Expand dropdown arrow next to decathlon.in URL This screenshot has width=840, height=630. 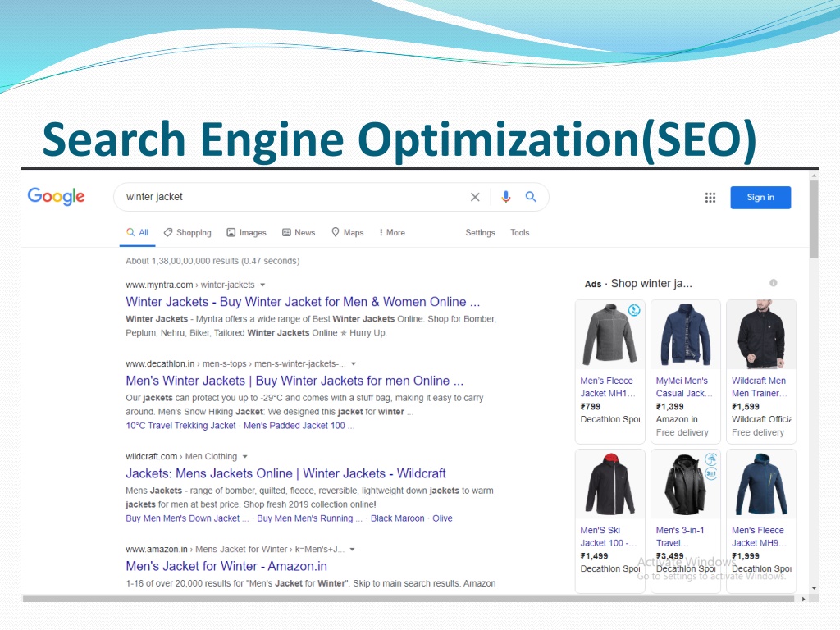354,363
